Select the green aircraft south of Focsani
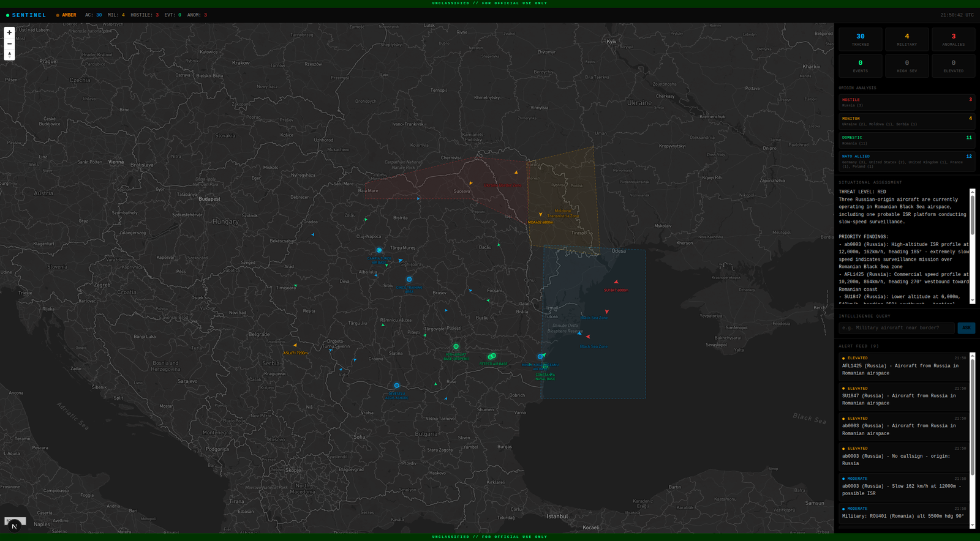 point(488,300)
